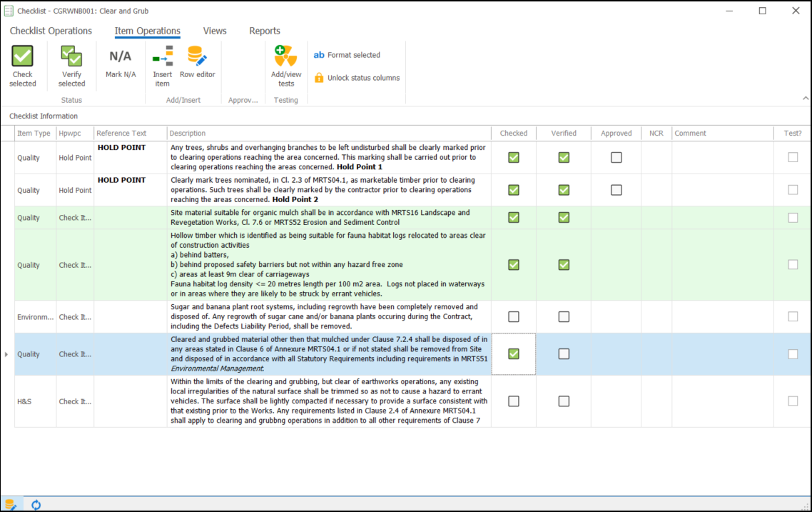Viewport: 812px width, 512px height.
Task: Click the database edit icon at bottom left
Action: point(11,504)
